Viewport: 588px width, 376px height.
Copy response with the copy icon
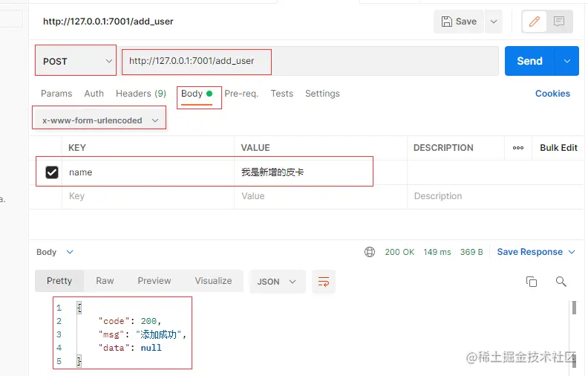point(532,282)
